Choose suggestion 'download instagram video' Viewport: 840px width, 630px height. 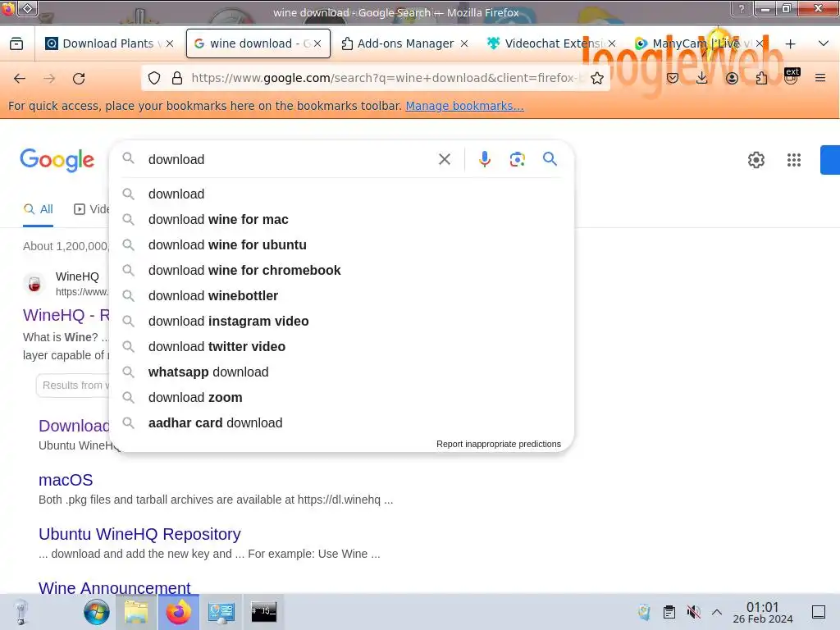click(x=341, y=321)
